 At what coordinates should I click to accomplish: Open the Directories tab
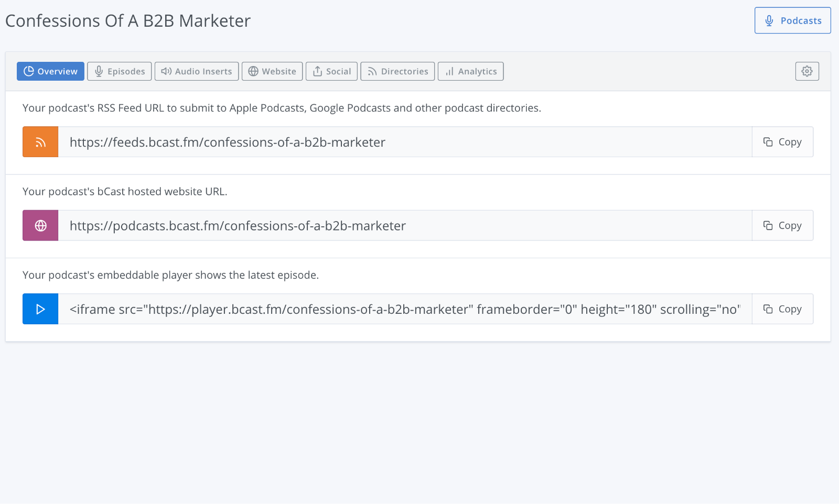pos(397,71)
